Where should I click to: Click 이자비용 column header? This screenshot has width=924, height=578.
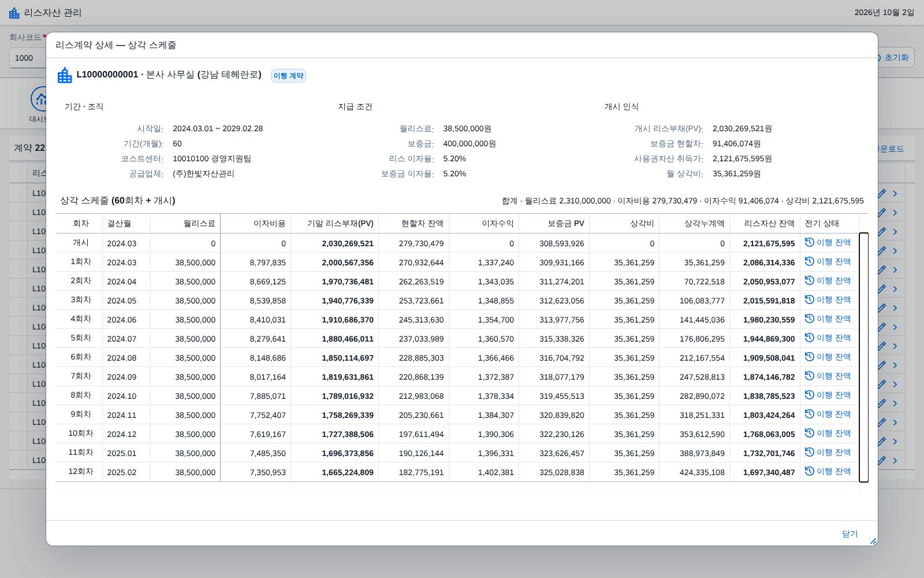(255, 224)
